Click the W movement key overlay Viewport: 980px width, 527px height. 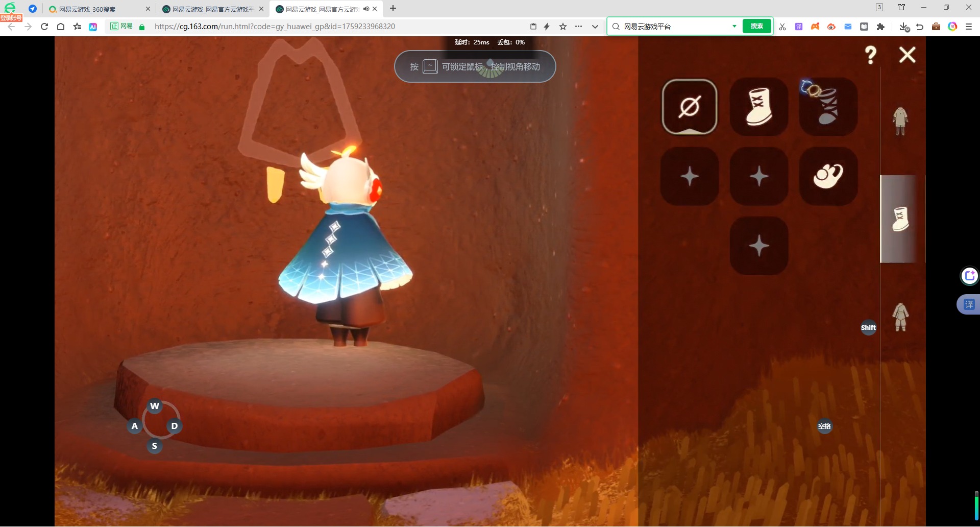click(155, 406)
